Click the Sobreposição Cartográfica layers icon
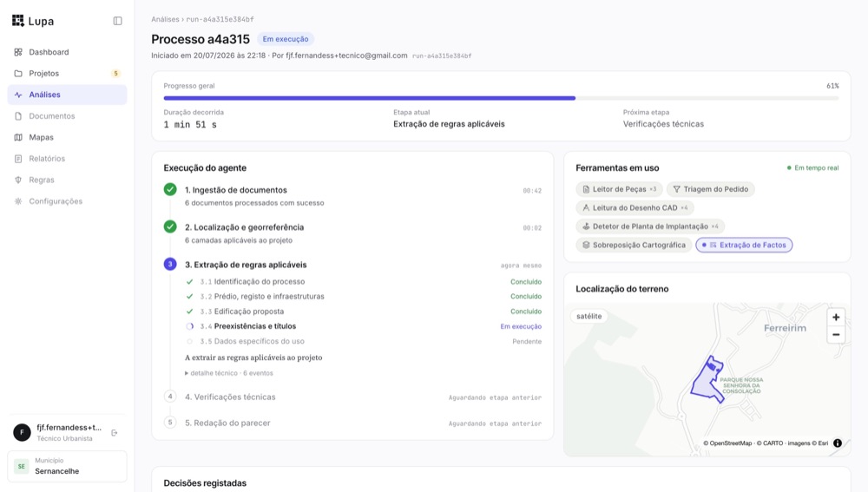This screenshot has height=492, width=868. [586, 246]
